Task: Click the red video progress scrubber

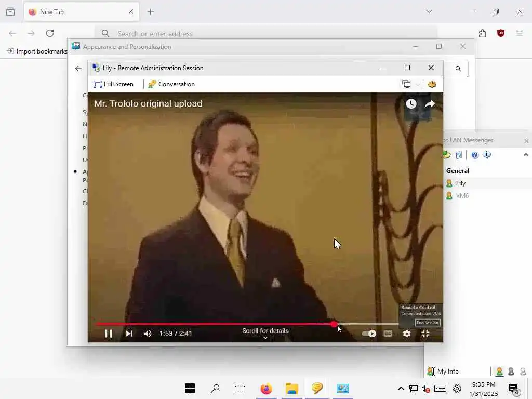Action: coord(334,324)
